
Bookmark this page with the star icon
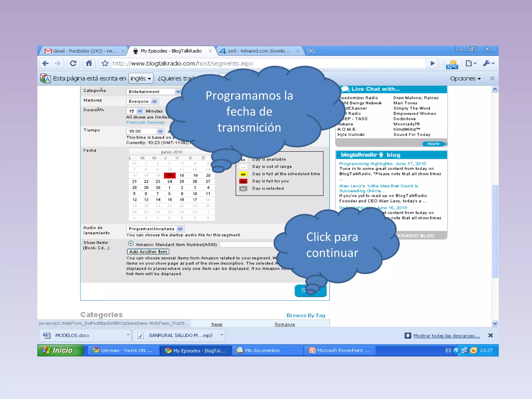click(x=105, y=63)
